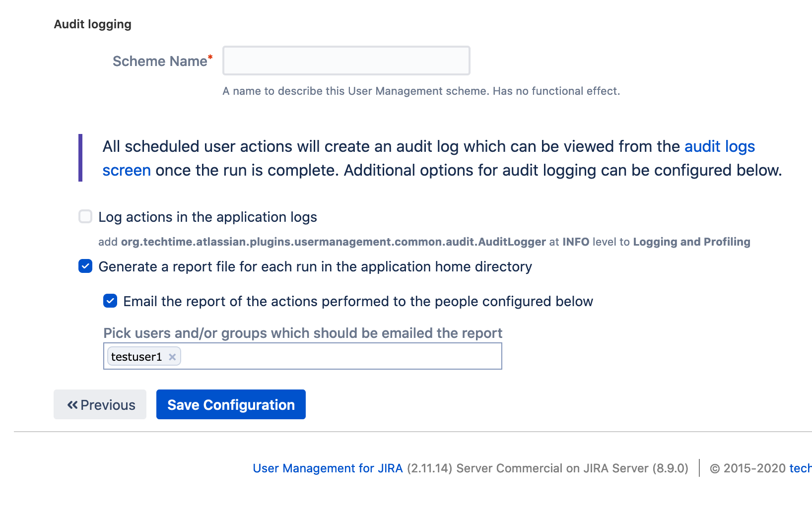Click the Audit logging section heading
812x518 pixels.
93,24
